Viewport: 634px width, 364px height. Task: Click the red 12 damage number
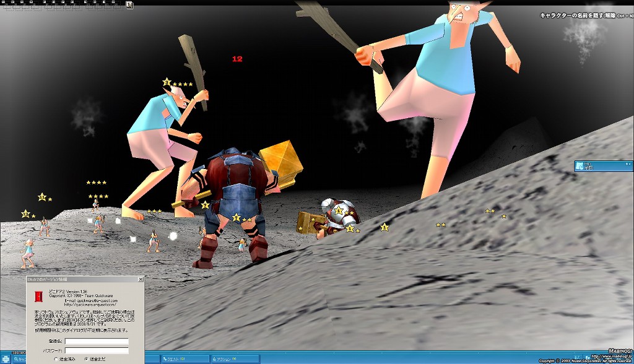(237, 59)
